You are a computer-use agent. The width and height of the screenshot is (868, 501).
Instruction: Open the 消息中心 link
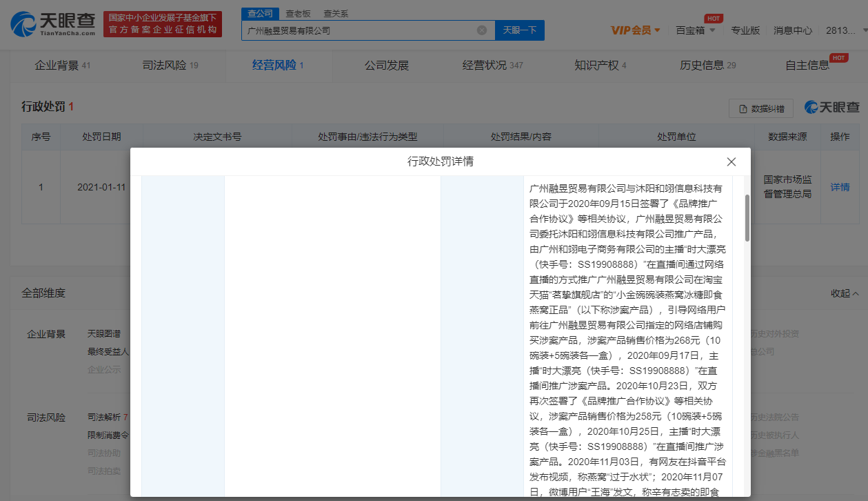point(793,30)
